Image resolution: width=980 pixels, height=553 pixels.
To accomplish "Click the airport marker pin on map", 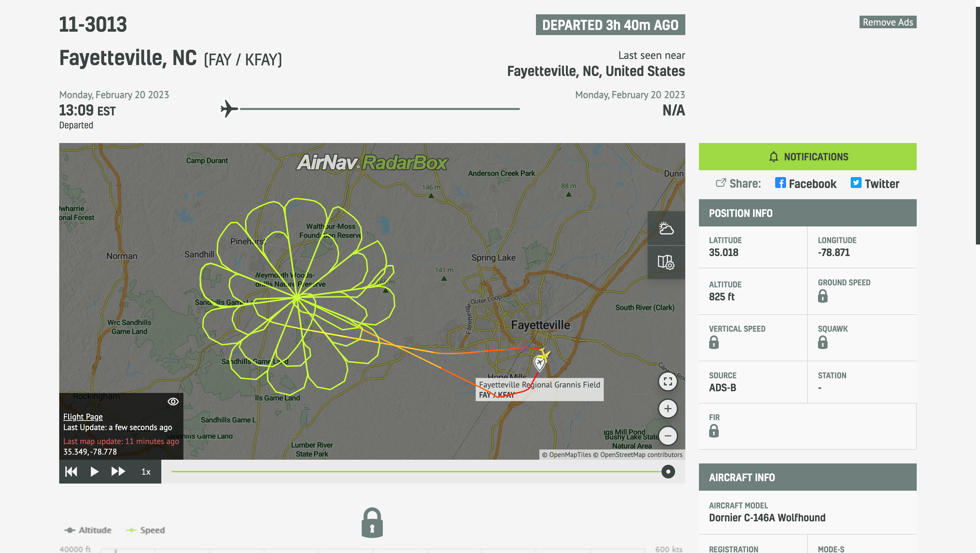I will pos(539,363).
